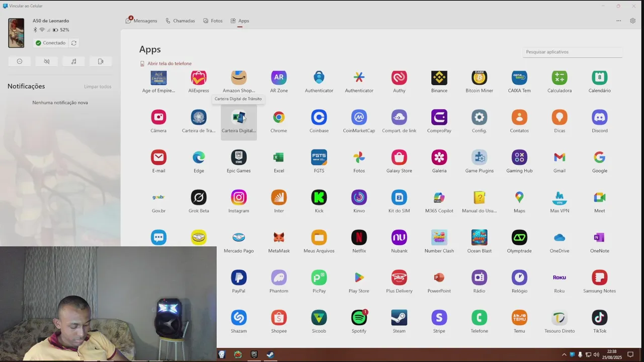Switch to the Mensagens tab

click(x=141, y=21)
